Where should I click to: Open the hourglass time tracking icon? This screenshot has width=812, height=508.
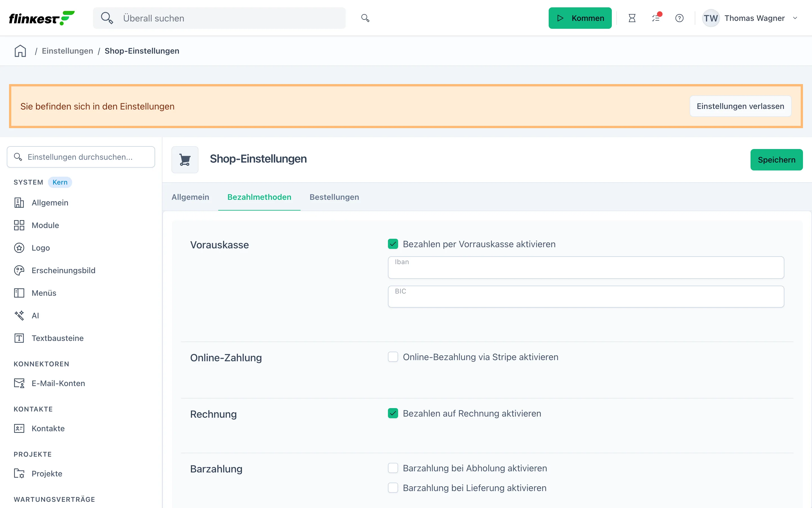[632, 18]
